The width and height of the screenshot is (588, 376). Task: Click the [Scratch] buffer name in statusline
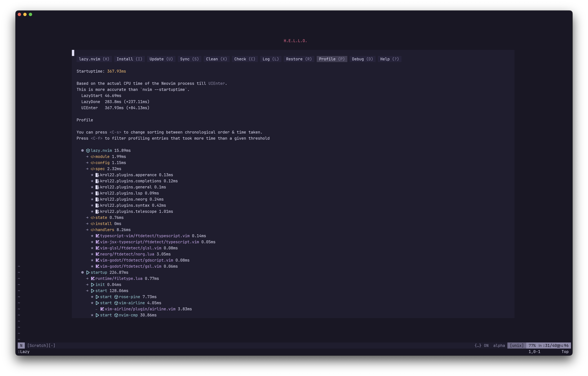(x=38, y=346)
